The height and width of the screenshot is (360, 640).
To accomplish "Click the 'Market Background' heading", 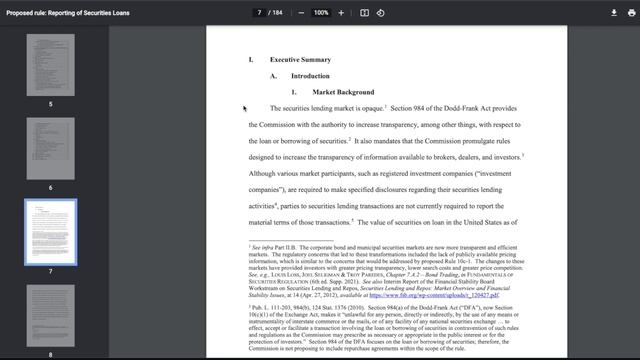I will point(343,92).
